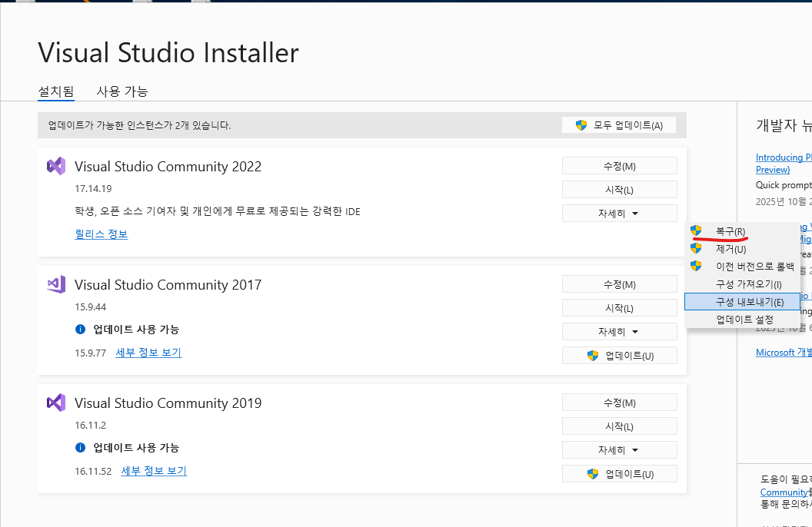The height and width of the screenshot is (527, 812).
Task: Open the 자세히 dropdown for Visual Studio 2022
Action: [619, 213]
